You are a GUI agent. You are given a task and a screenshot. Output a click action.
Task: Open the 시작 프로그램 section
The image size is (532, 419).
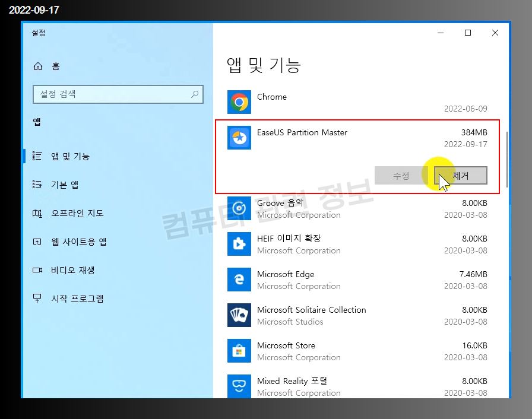(x=118, y=299)
